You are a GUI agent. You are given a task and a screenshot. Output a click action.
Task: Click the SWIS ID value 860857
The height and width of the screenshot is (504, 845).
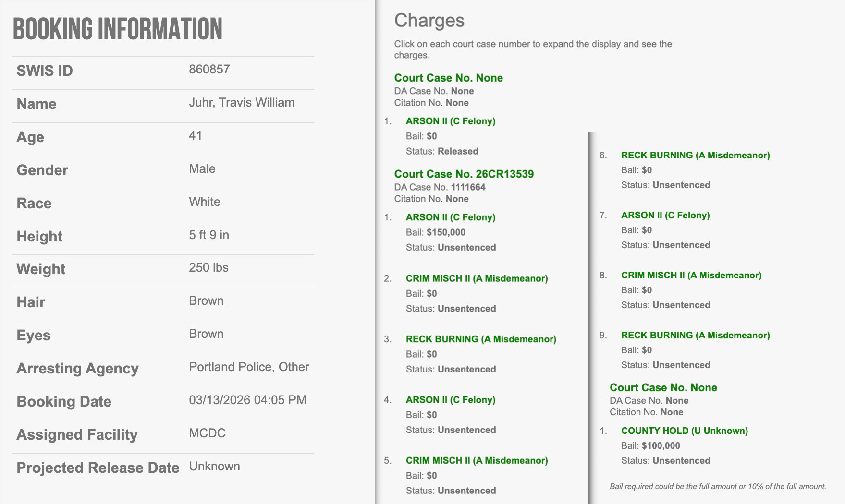pyautogui.click(x=209, y=69)
